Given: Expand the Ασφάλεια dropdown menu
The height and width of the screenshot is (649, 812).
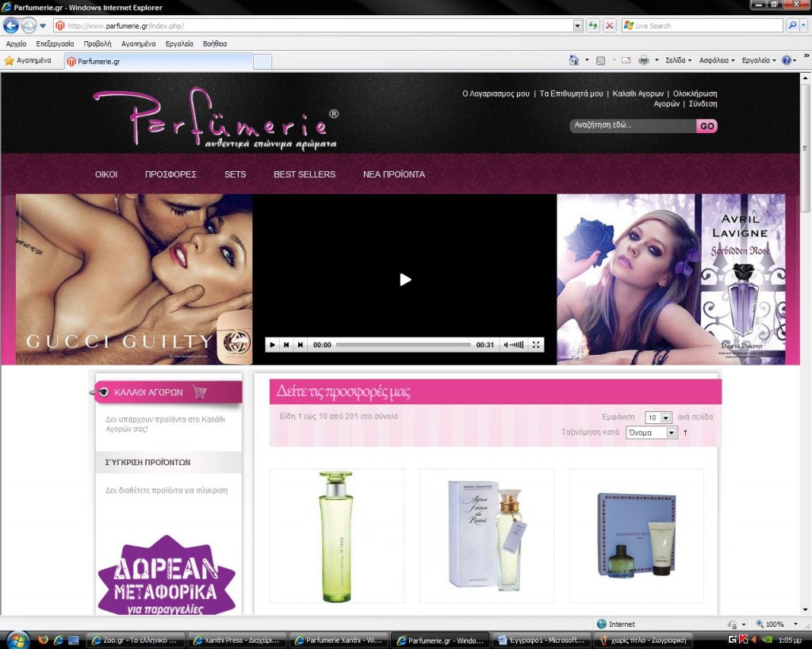Looking at the screenshot, I should tap(717, 60).
